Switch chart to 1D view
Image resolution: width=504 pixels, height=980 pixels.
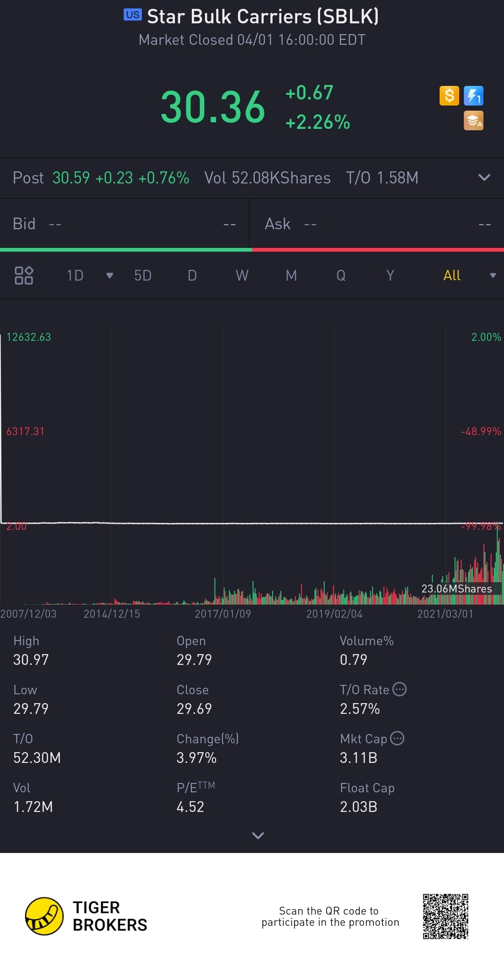pyautogui.click(x=75, y=275)
